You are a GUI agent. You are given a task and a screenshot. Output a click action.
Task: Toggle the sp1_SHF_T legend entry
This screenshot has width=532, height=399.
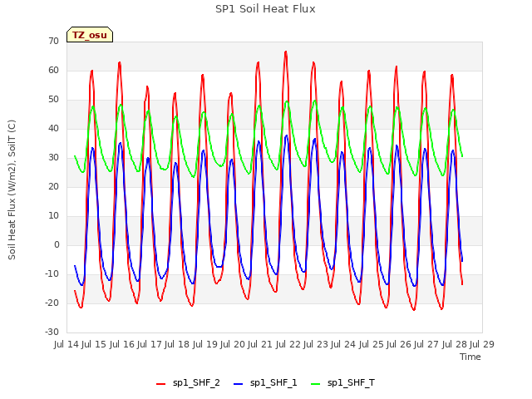(x=342, y=383)
